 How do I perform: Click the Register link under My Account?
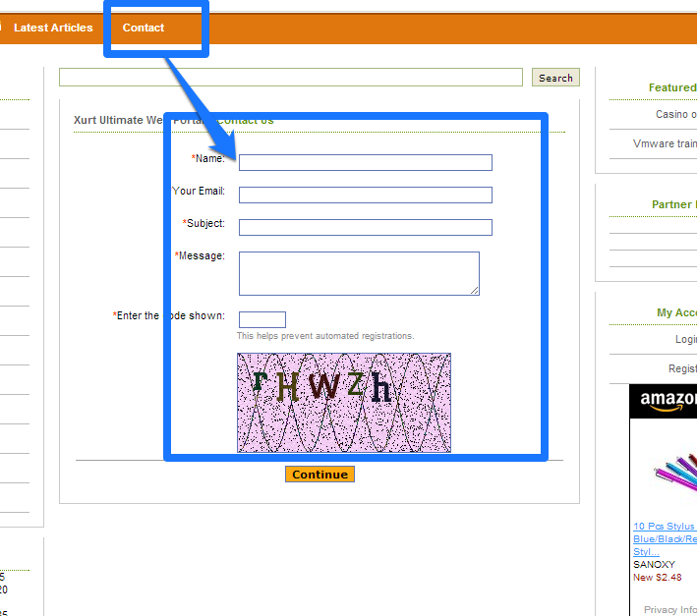[682, 368]
